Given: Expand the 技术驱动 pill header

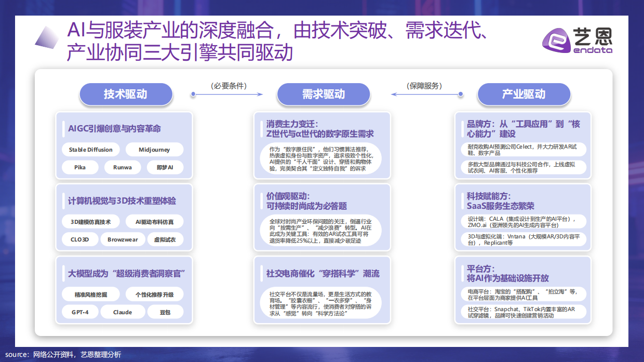Looking at the screenshot, I should (126, 94).
